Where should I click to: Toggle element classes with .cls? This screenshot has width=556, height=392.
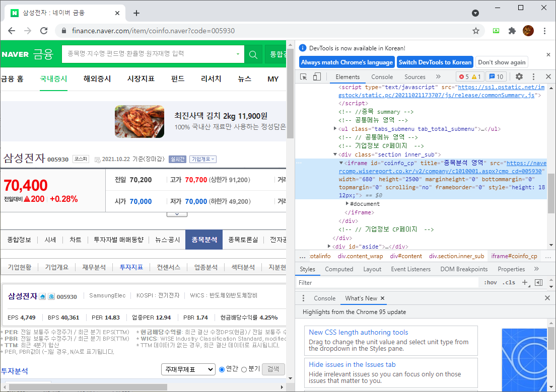(509, 282)
